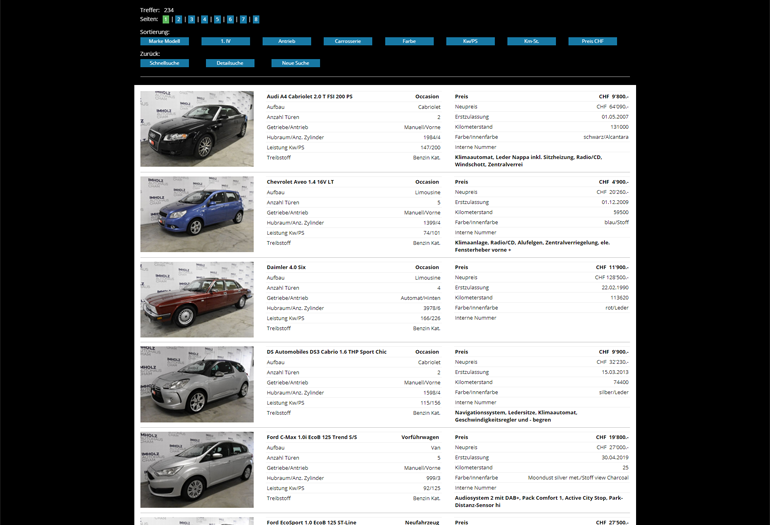Click Vorführwagen label on Ford C-Max

(x=420, y=437)
